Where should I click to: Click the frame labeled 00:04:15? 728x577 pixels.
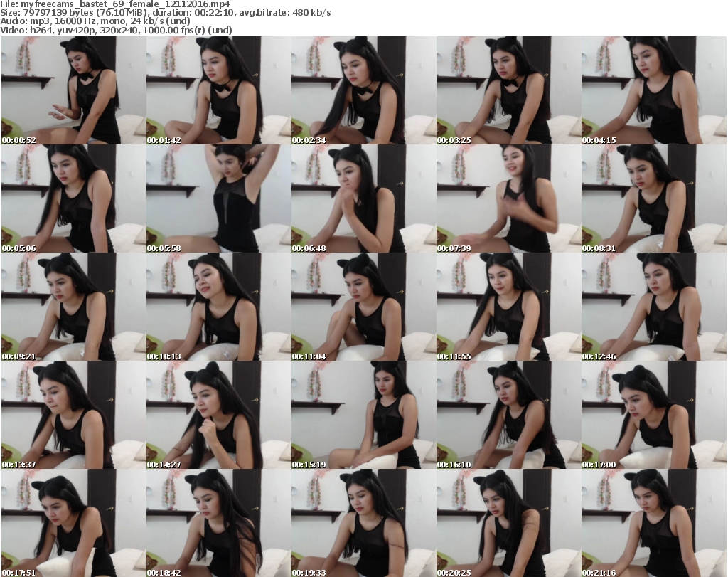point(653,90)
